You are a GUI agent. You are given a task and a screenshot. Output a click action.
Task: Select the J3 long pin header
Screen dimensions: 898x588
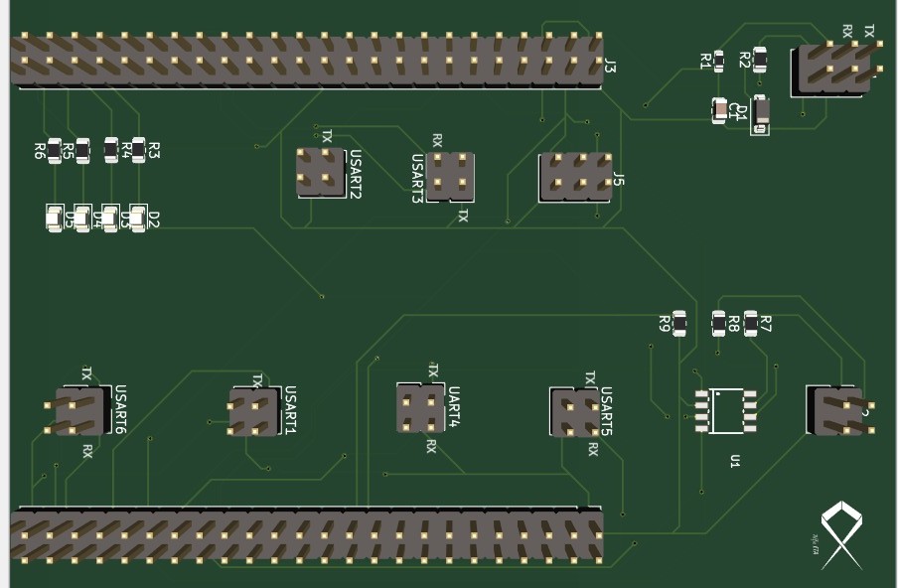tap(306, 61)
